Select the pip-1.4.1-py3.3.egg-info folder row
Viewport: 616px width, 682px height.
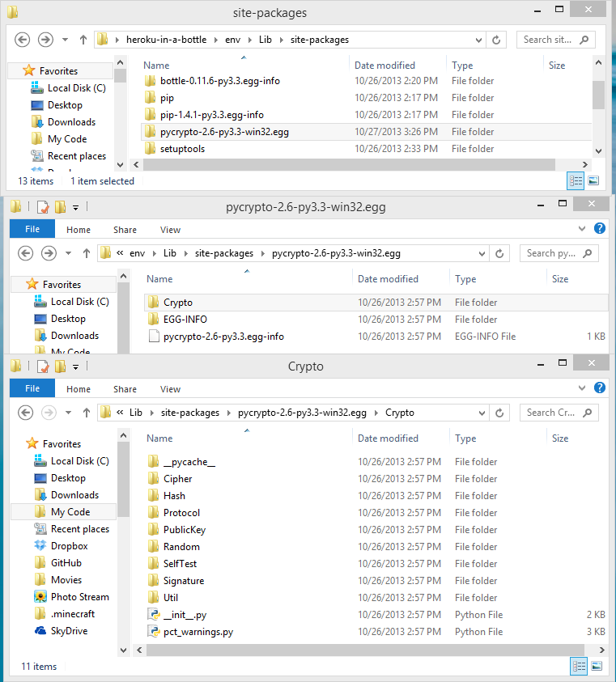366,115
